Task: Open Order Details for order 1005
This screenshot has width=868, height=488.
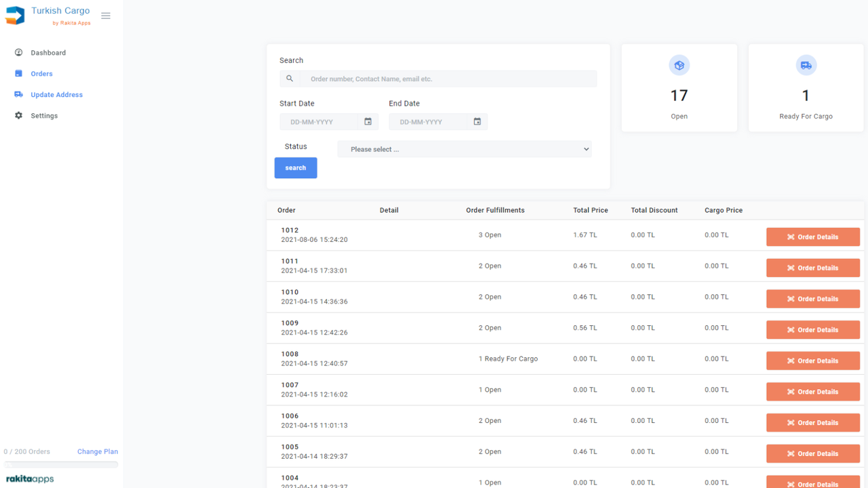Action: [813, 453]
